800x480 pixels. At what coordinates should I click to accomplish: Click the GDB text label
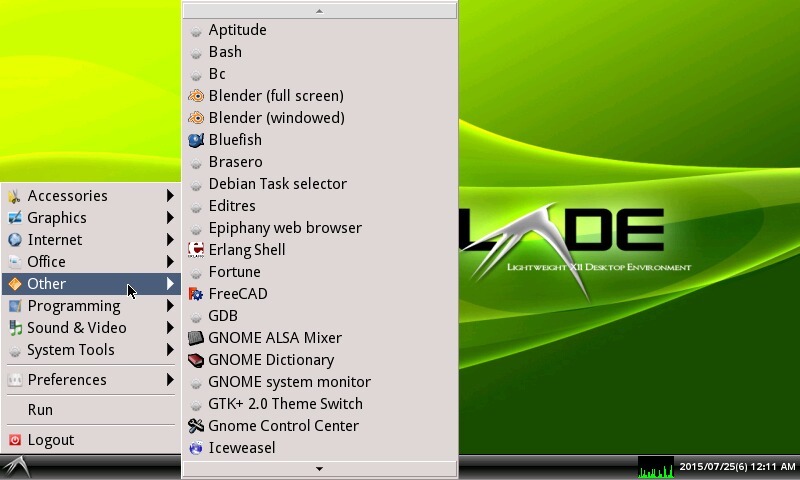[x=223, y=316]
